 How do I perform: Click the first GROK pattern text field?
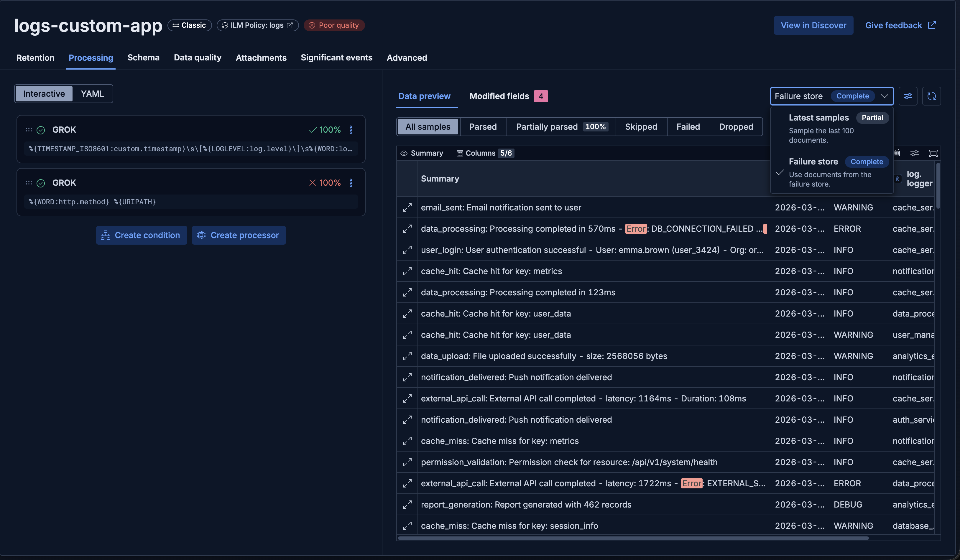(190, 149)
